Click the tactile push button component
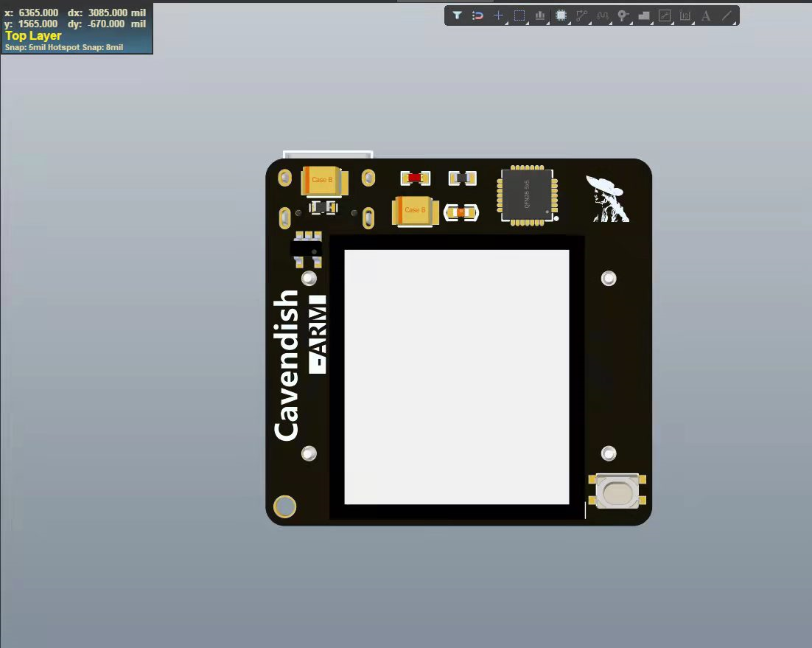This screenshot has height=648, width=812. tap(616, 490)
